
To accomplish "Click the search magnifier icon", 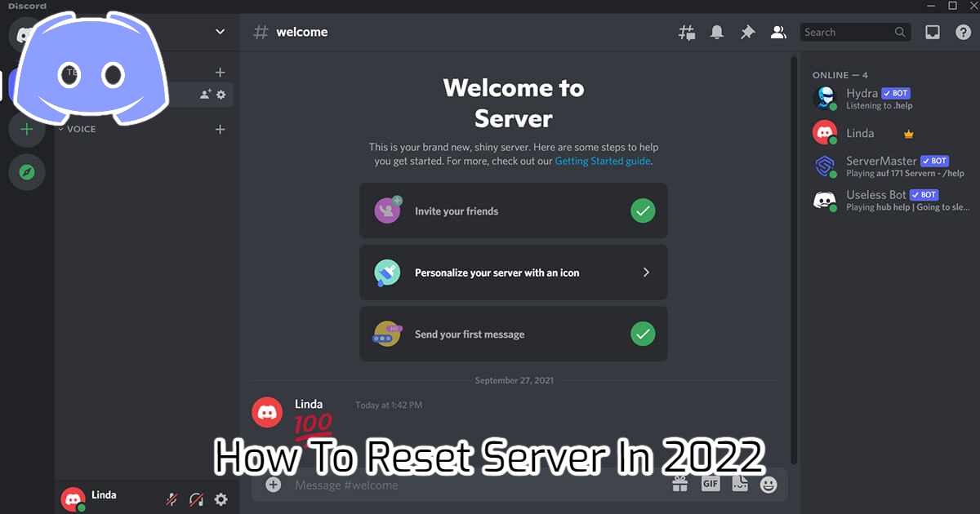I will coord(900,33).
